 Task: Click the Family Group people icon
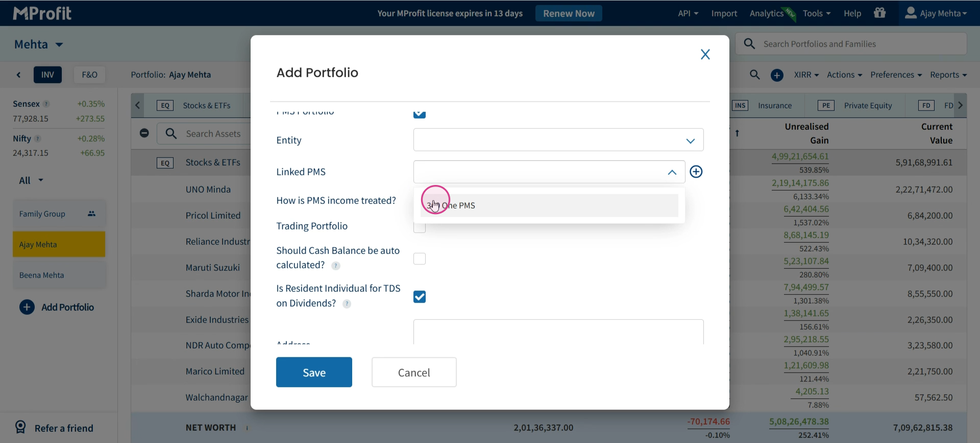(92, 214)
